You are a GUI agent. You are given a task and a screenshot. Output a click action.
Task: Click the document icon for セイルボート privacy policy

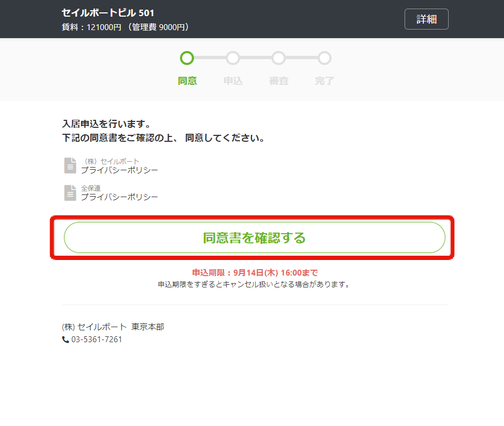tap(70, 165)
